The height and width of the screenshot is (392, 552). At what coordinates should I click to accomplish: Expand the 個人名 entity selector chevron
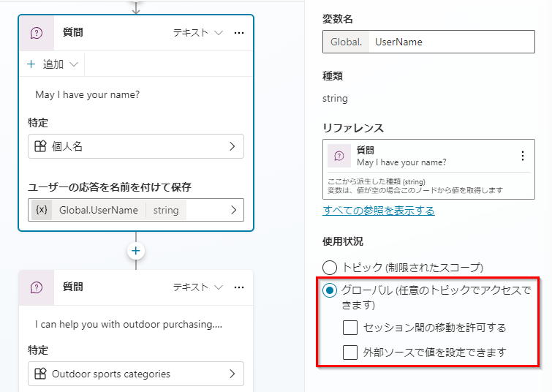click(x=232, y=146)
